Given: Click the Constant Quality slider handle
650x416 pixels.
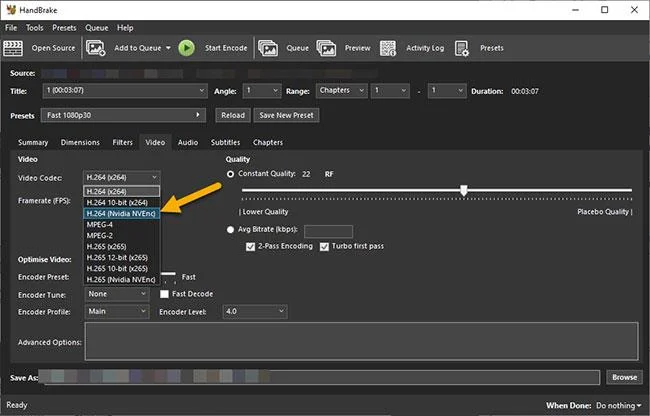Looking at the screenshot, I should click(x=464, y=191).
